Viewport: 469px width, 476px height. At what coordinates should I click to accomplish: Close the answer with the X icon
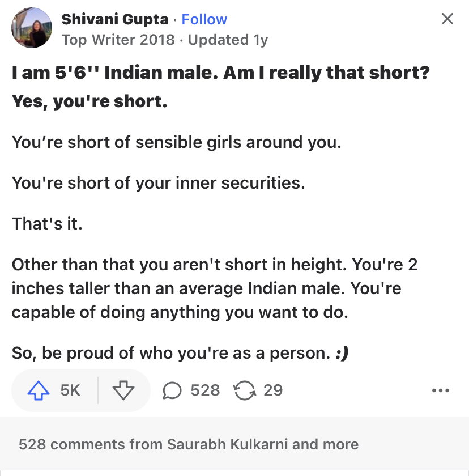[x=447, y=19]
